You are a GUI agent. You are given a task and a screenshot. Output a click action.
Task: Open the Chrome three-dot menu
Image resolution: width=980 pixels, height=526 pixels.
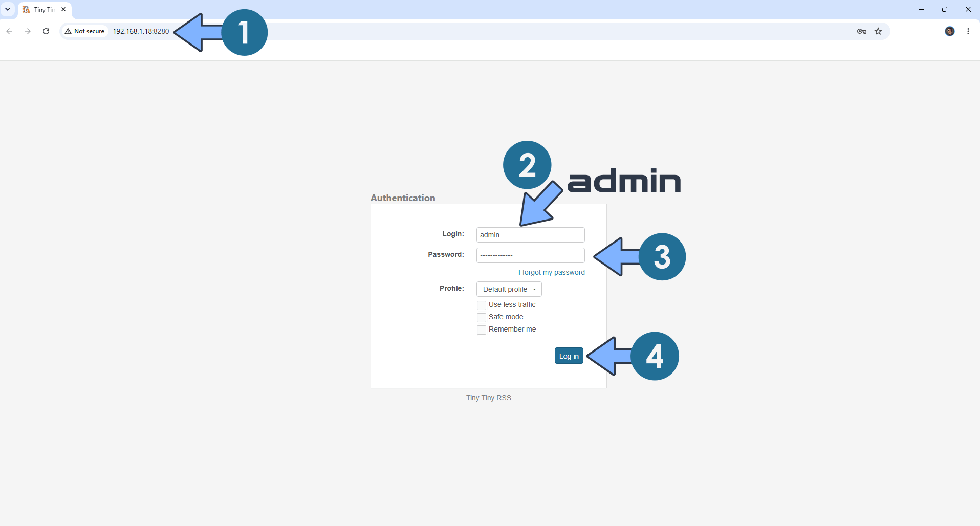[968, 31]
